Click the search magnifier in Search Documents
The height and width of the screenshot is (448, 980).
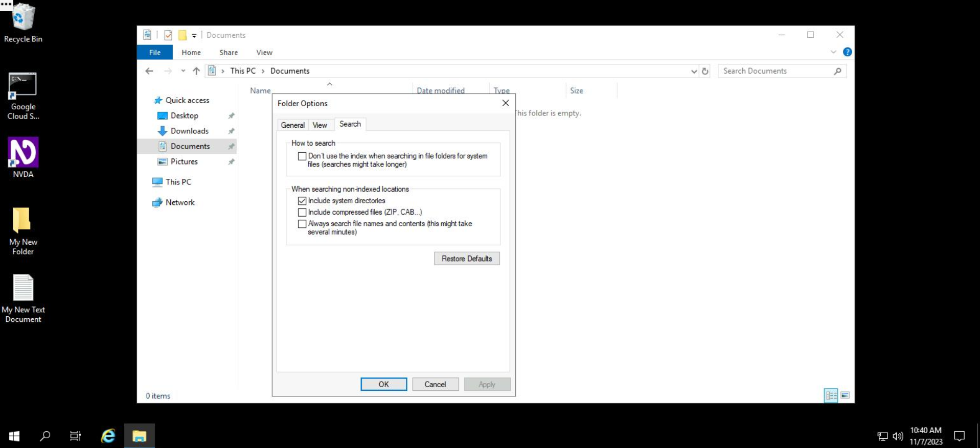(x=837, y=71)
